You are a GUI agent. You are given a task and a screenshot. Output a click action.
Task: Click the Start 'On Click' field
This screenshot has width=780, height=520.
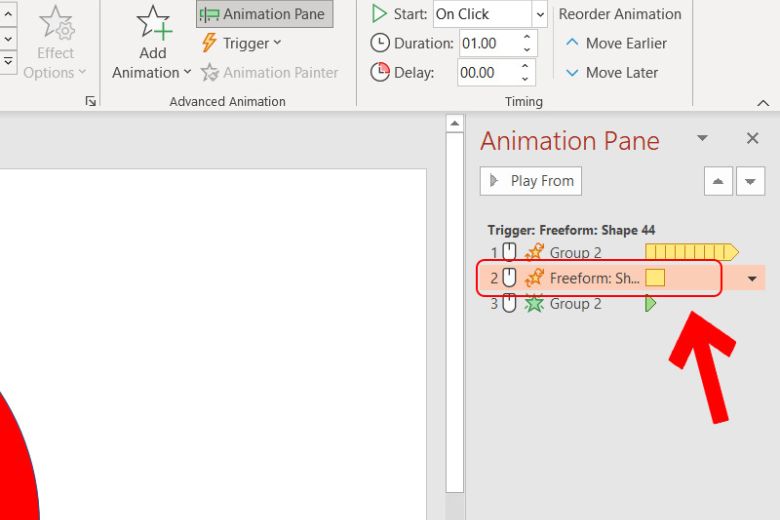click(x=483, y=14)
